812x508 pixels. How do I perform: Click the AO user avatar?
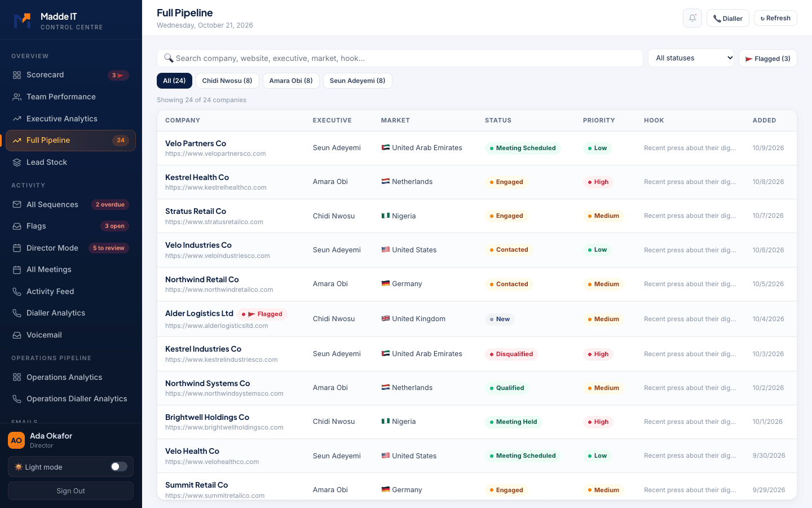coord(16,440)
